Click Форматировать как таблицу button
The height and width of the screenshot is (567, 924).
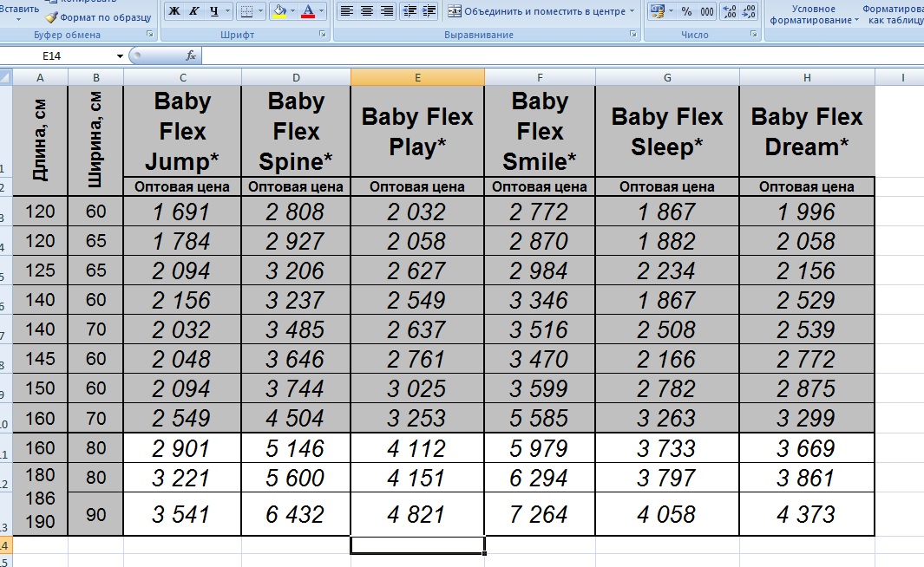894,15
